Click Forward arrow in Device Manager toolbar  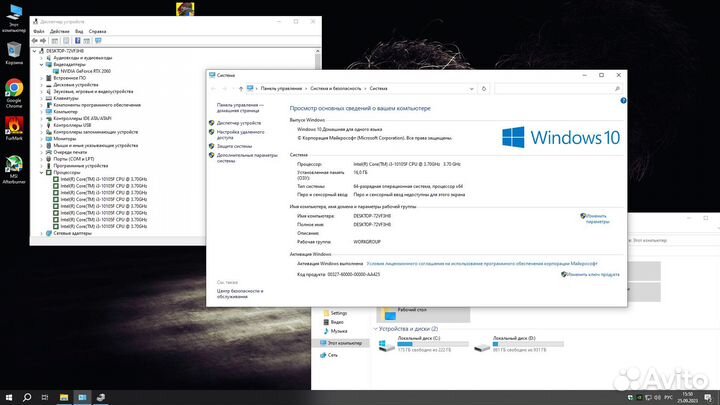click(x=43, y=41)
